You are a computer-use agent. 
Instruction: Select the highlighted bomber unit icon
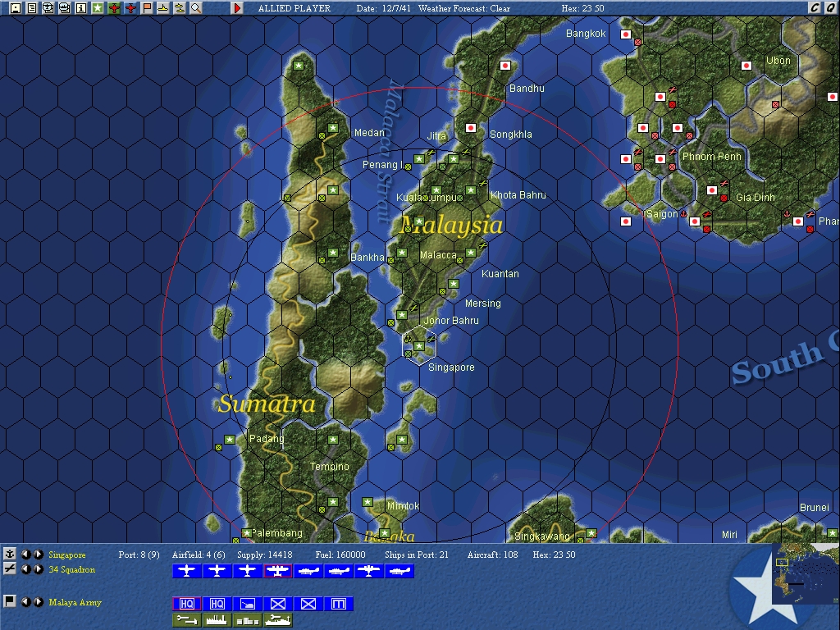(x=277, y=571)
